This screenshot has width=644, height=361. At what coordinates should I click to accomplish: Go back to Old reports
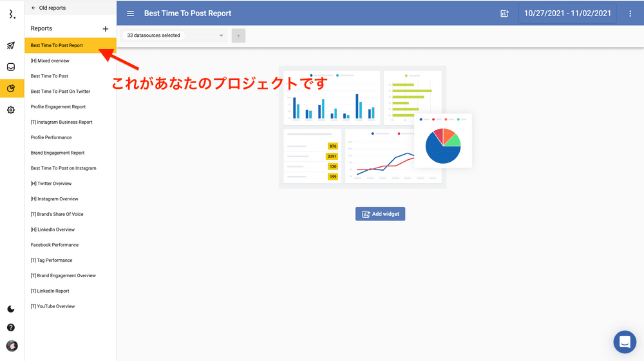pos(48,8)
